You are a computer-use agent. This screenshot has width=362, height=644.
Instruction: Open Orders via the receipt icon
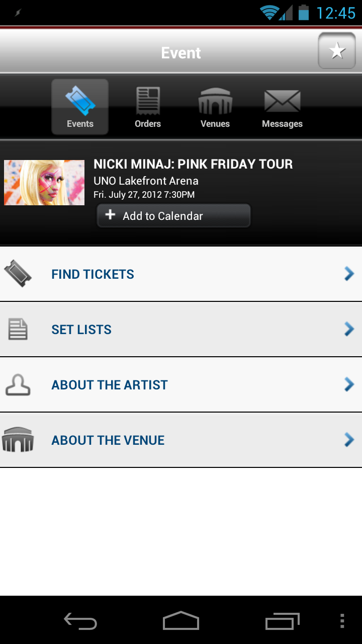[x=147, y=101]
